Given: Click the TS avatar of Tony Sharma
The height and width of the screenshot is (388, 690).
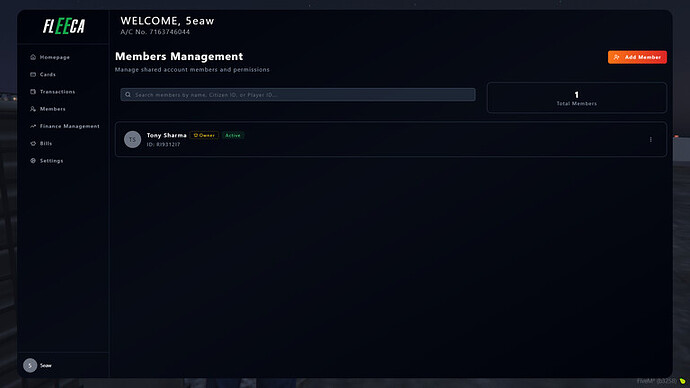Looking at the screenshot, I should 132,139.
